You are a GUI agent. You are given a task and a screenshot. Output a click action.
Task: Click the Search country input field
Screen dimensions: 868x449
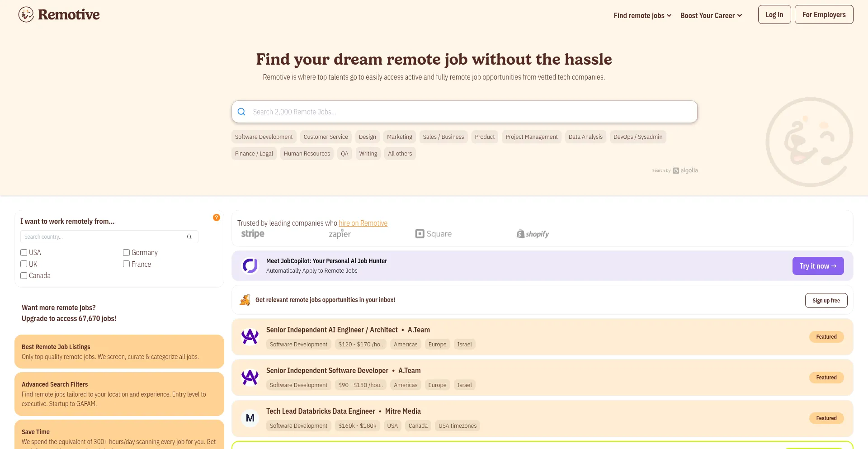tap(104, 237)
